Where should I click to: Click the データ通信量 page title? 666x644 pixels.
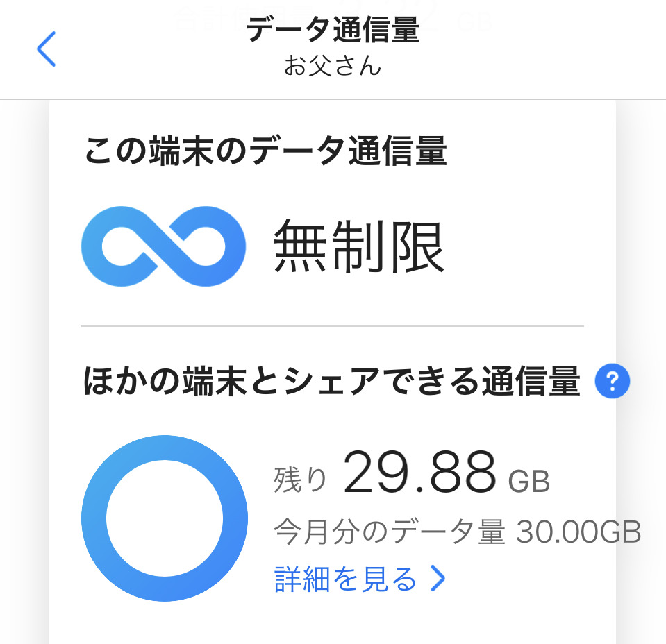[x=333, y=31]
